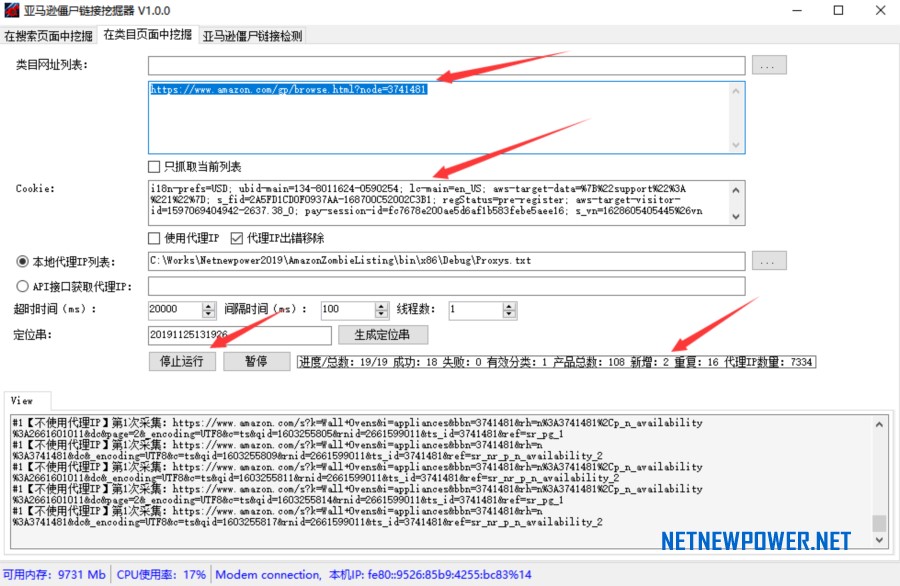The height and width of the screenshot is (586, 900).
Task: Maximize the 亚马逊僵尸链接挖掘器 window
Action: (839, 10)
